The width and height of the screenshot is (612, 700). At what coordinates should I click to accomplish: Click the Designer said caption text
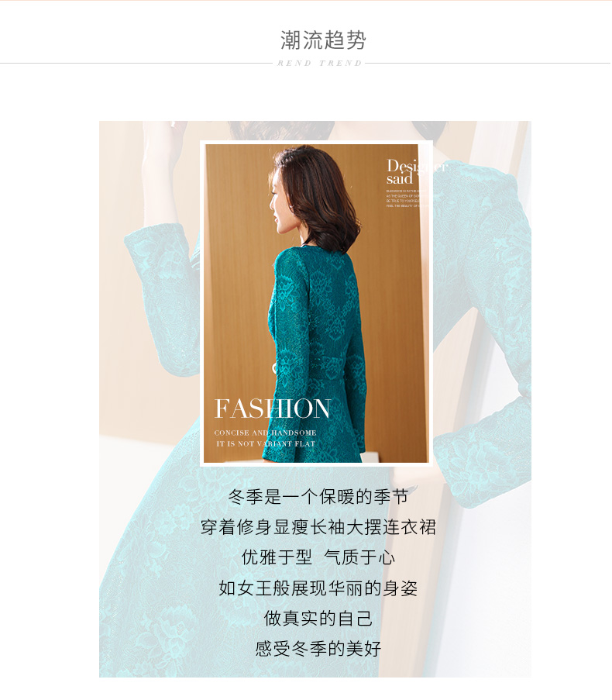[416, 171]
